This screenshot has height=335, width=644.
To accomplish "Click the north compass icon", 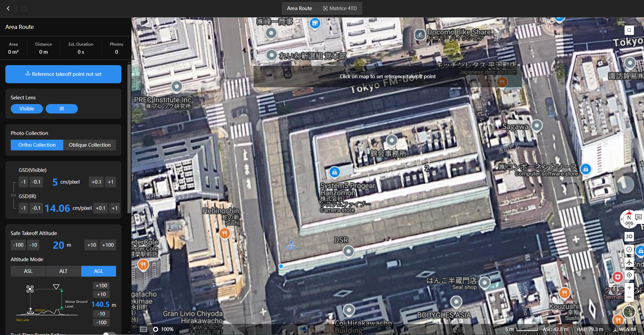I will click(629, 220).
